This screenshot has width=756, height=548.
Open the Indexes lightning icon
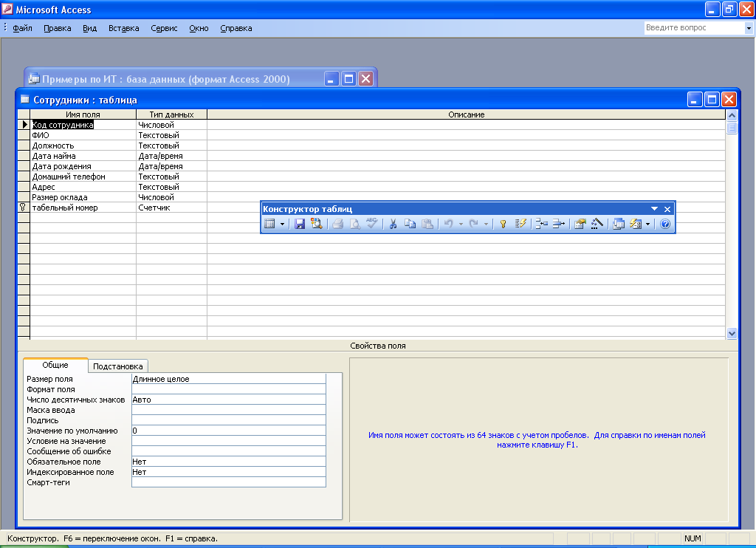click(520, 224)
